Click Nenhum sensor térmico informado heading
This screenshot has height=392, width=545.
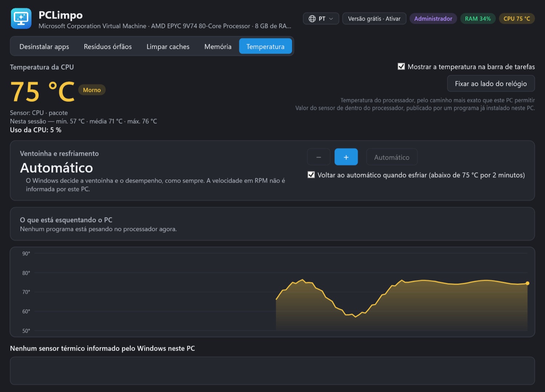pos(102,348)
